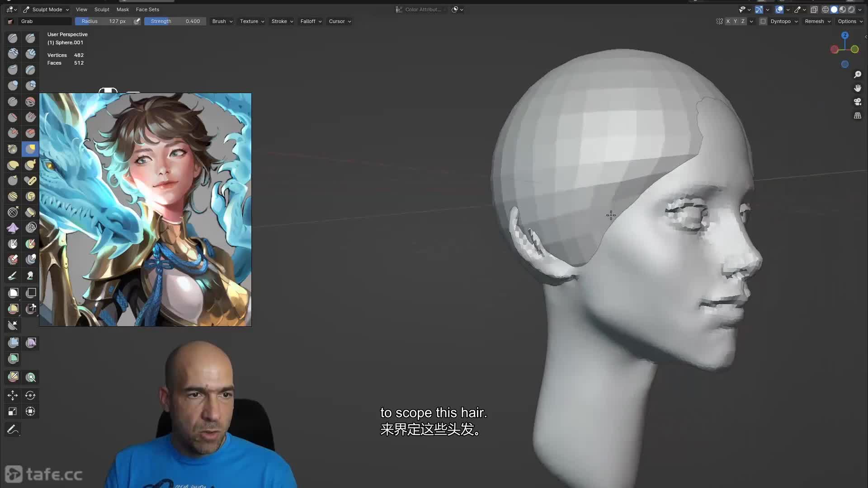Viewport: 868px width, 488px height.
Task: Select the Blob brush tool
Action: coord(30,86)
